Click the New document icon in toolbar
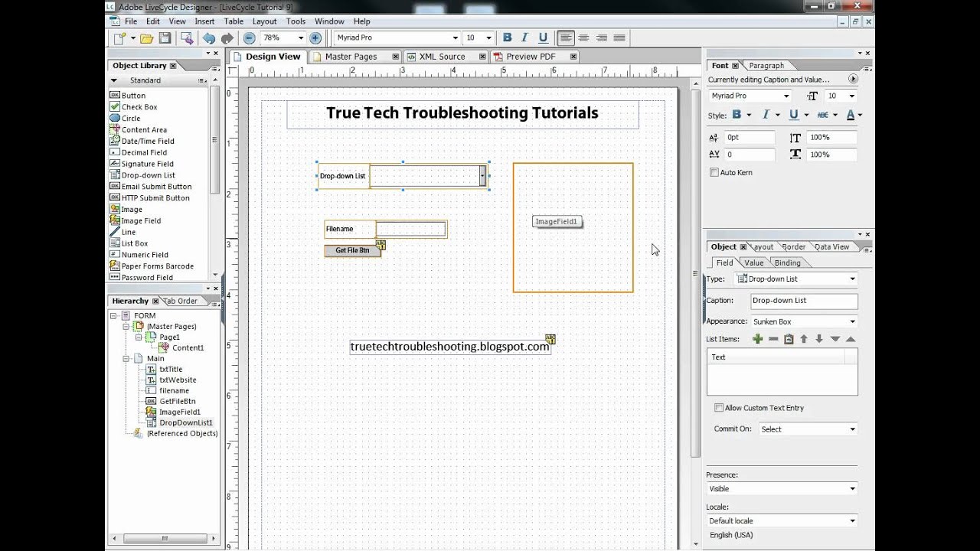 [119, 37]
